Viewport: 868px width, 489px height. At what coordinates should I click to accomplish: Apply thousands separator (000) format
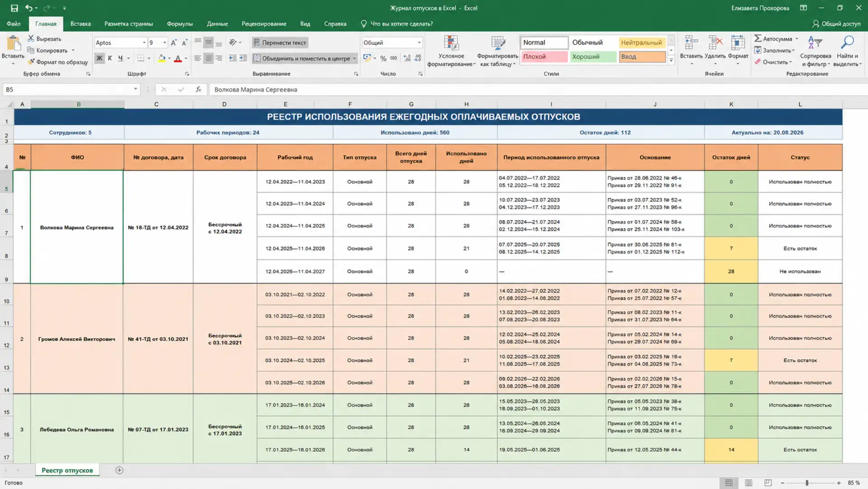click(394, 58)
